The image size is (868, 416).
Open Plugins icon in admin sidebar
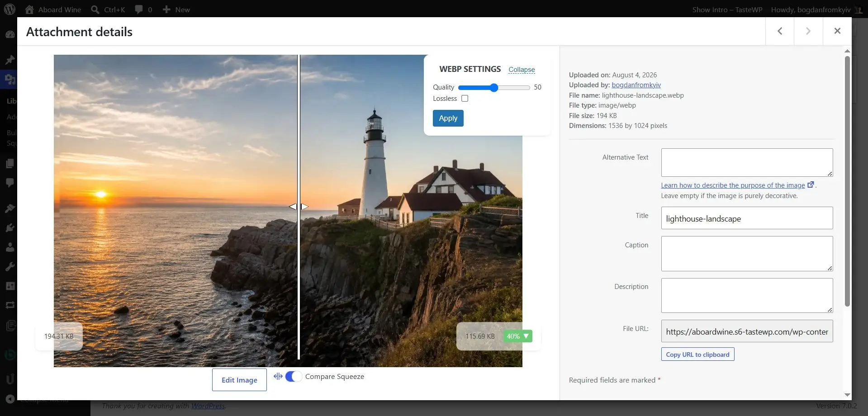[10, 227]
